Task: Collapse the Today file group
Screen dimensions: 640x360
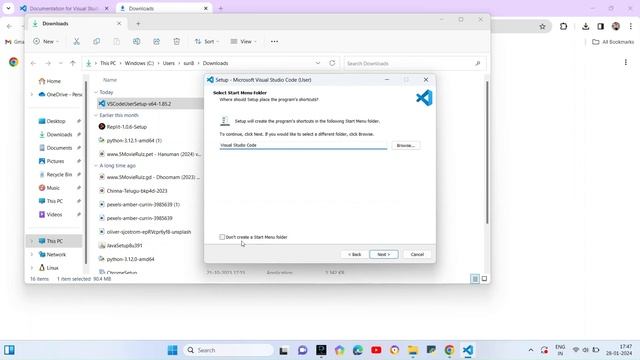Action: click(96, 92)
